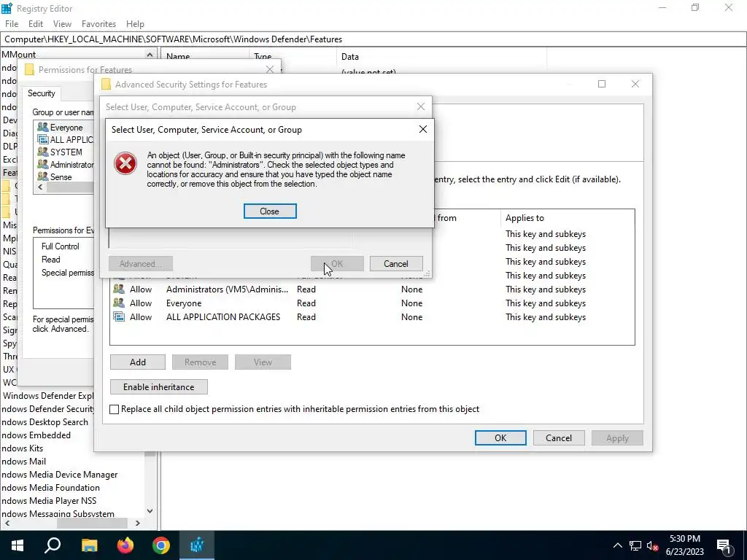Click Cancel in the Select User dialog
The image size is (747, 560).
click(x=396, y=263)
